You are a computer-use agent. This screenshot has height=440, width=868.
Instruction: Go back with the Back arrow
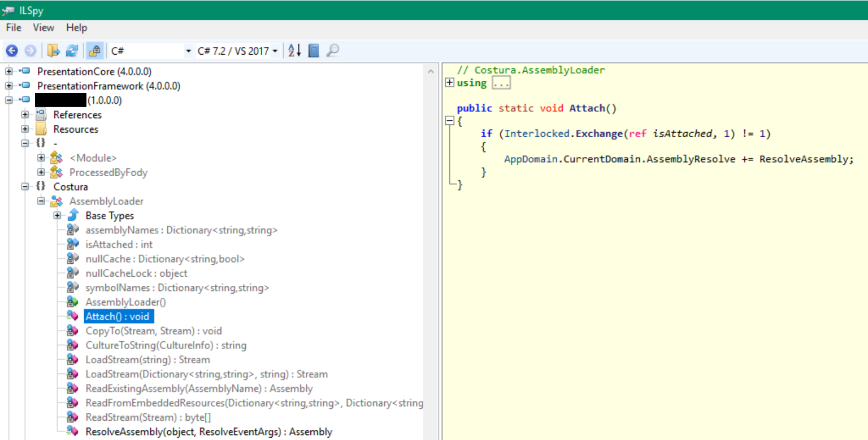[12, 51]
